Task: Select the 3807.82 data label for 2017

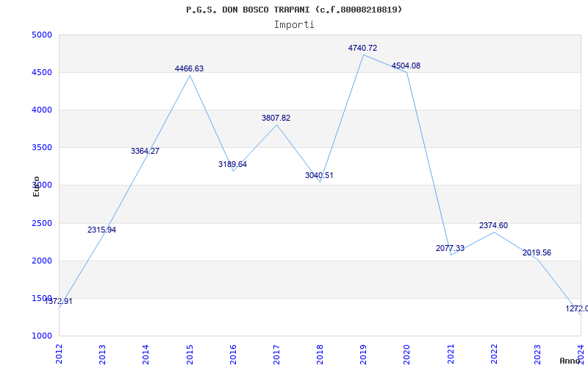Action: 276,118
